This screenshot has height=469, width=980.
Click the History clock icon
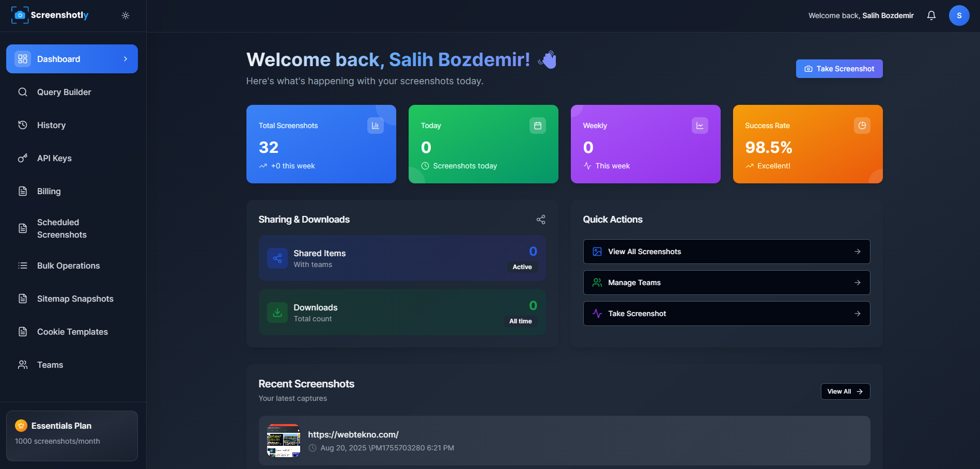click(23, 125)
